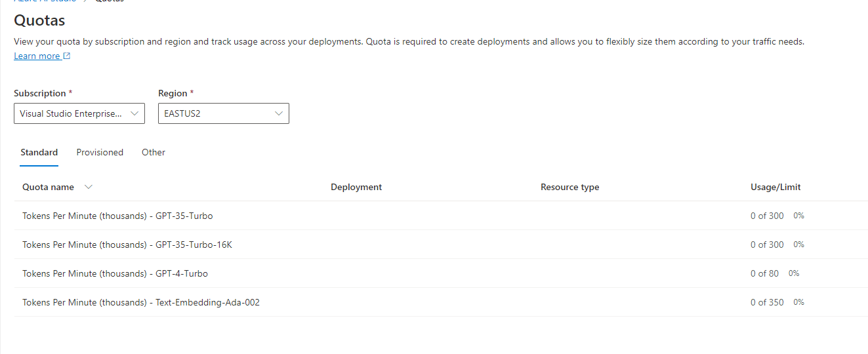Select the Standard tab

pyautogui.click(x=39, y=152)
